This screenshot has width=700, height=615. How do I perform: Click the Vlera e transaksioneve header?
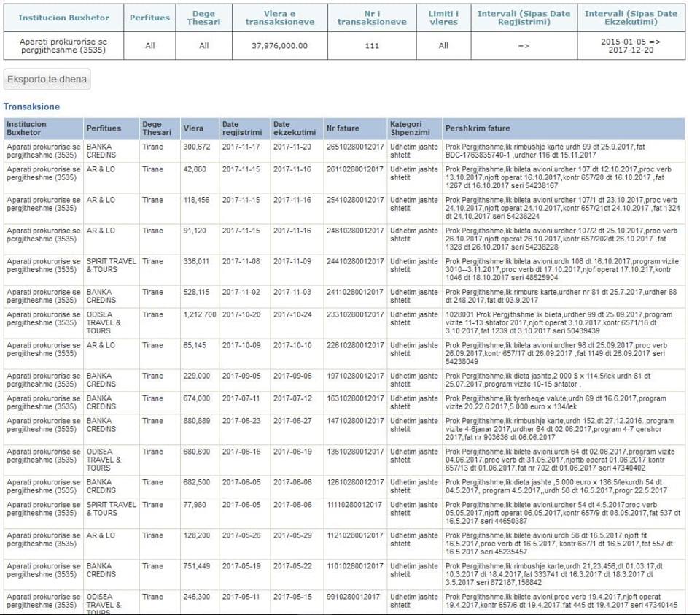[x=280, y=18]
